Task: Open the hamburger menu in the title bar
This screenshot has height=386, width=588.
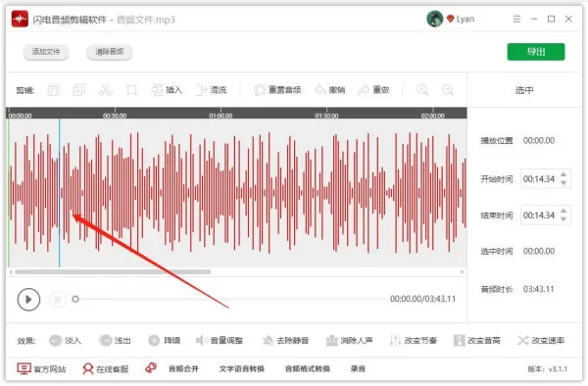Action: 516,19
